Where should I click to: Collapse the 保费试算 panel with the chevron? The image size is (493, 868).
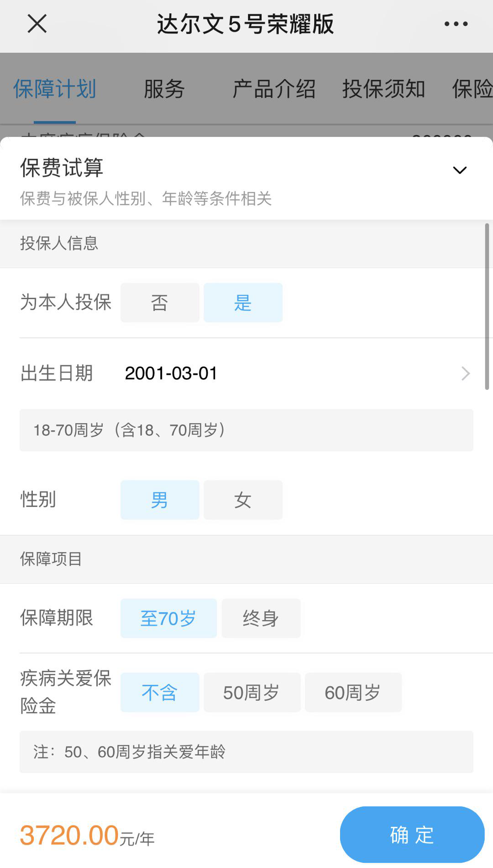pos(459,170)
